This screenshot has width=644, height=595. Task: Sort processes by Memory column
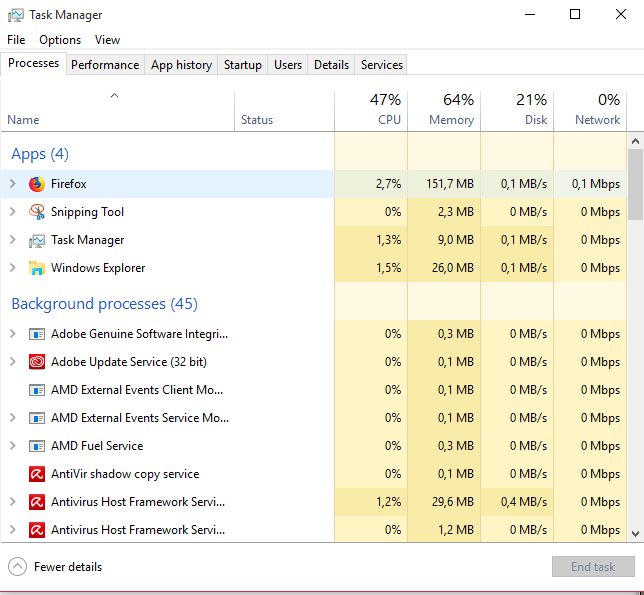[x=444, y=110]
